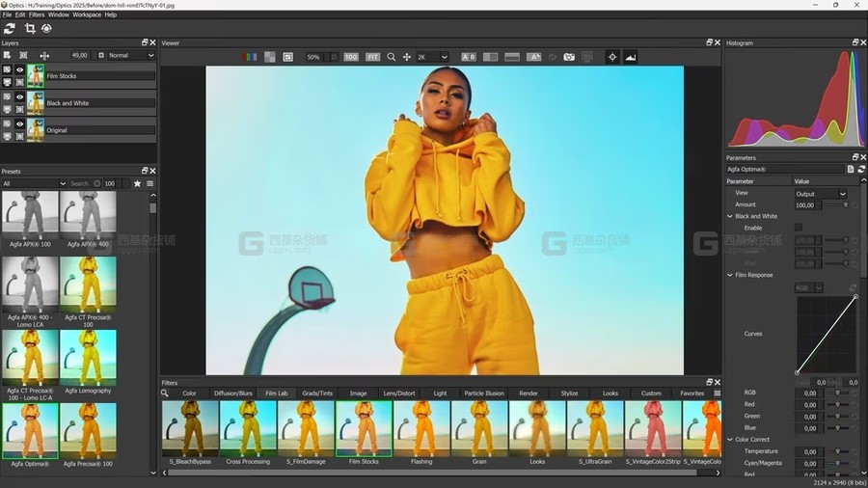Open the RGB curve channel dropdown
Viewport: 868px width, 488px height.
tap(809, 287)
